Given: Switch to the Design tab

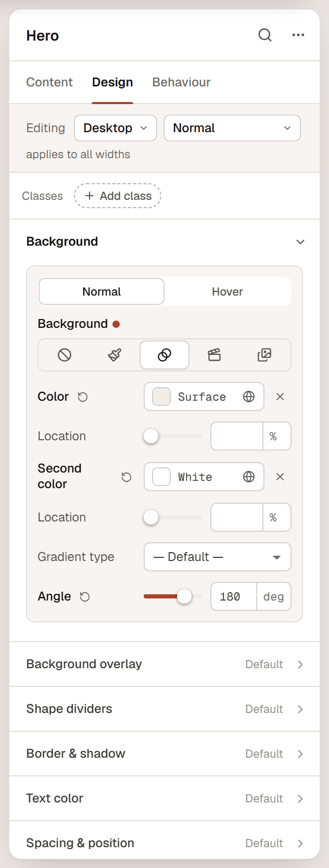Looking at the screenshot, I should tap(112, 82).
